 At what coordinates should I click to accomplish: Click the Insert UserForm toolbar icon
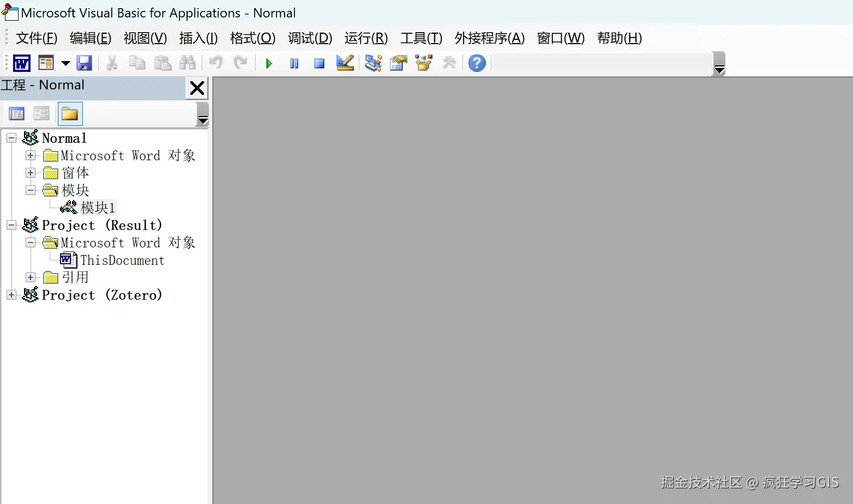[46, 63]
